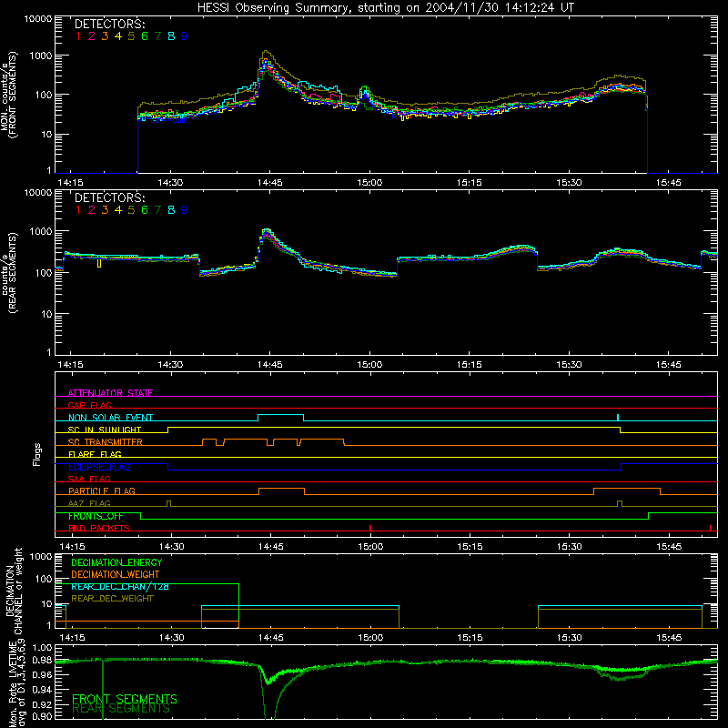The width and height of the screenshot is (728, 728).
Task: Click the DECIMATION_ENERGY legend entry
Action: click(x=116, y=562)
